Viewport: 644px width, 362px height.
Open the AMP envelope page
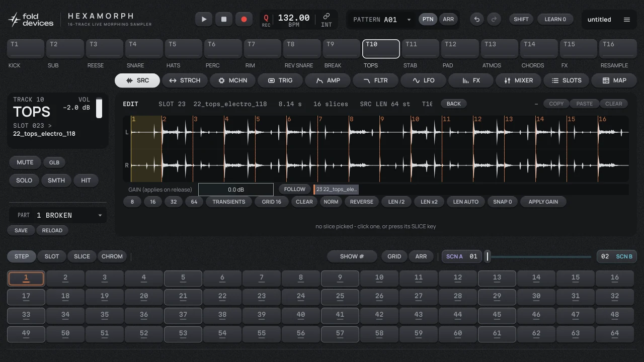click(x=328, y=80)
